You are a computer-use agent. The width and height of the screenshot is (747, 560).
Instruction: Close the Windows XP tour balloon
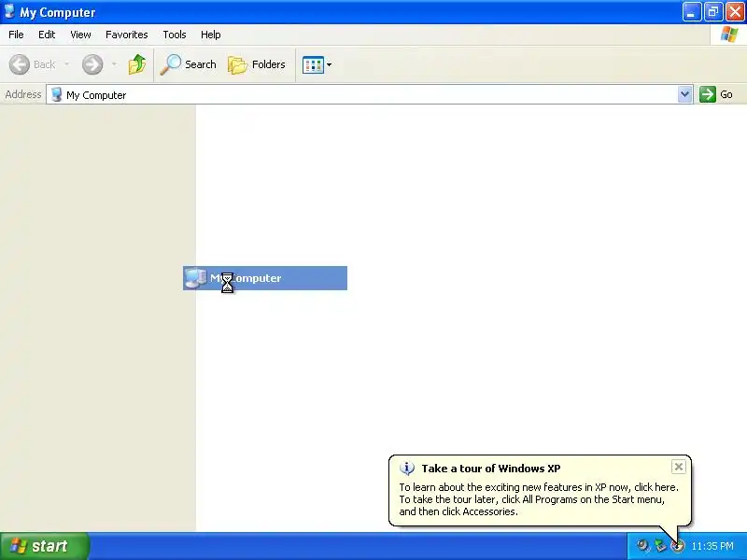pos(679,467)
